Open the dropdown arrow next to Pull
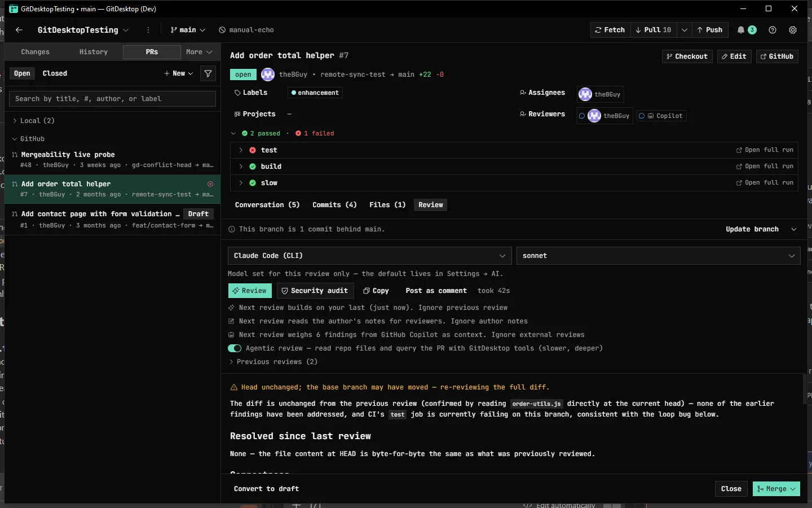812x508 pixels. 685,30
